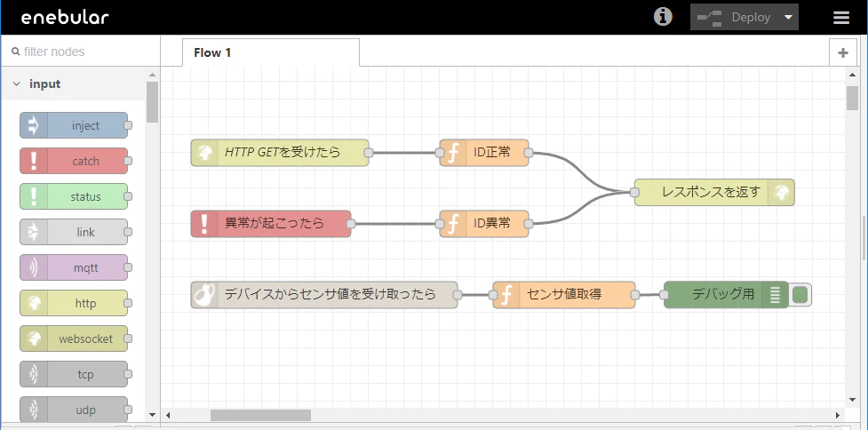This screenshot has width=868, height=430.
Task: Select the 異常が起こったら catch node
Action: click(271, 224)
